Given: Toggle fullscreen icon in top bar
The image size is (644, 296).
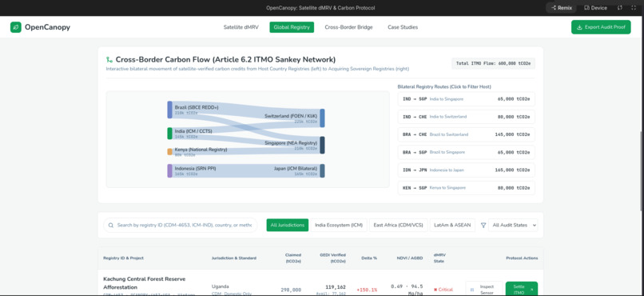Looking at the screenshot, I should click(634, 8).
